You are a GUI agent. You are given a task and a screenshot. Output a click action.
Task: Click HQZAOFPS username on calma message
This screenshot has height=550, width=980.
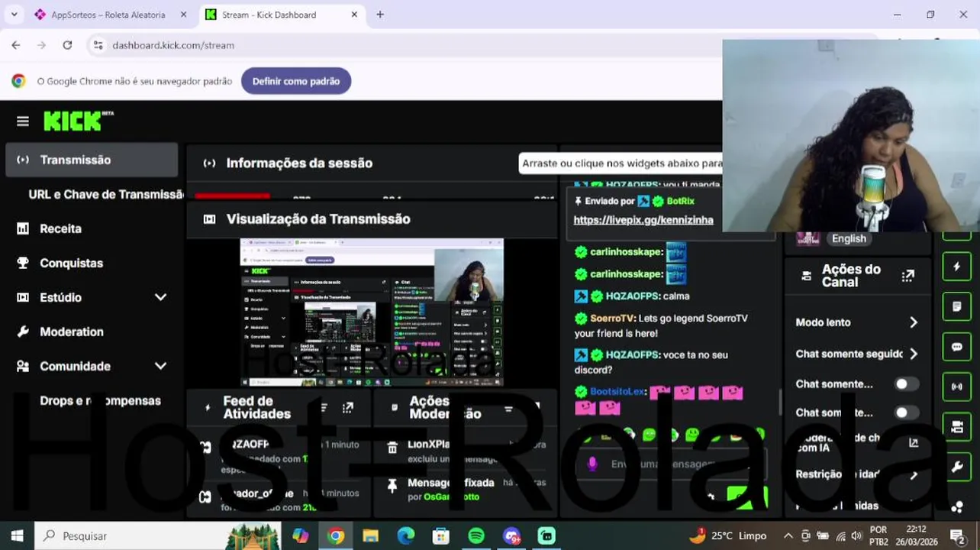click(x=632, y=296)
